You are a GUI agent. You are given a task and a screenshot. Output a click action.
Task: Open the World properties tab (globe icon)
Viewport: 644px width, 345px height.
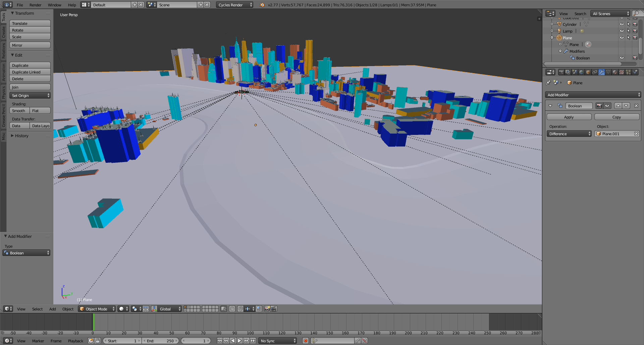click(x=581, y=72)
